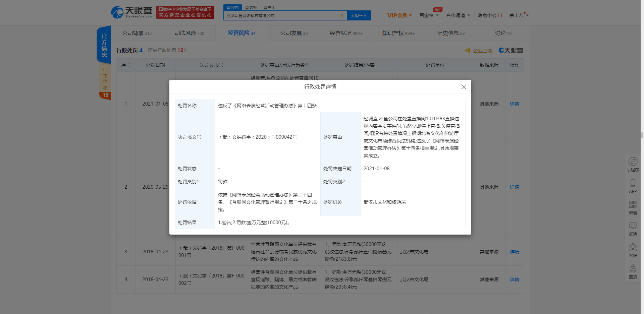Viewport: 644px width, 314px height.
Task: Click the 置顶 back-to-top icon
Action: tap(633, 272)
